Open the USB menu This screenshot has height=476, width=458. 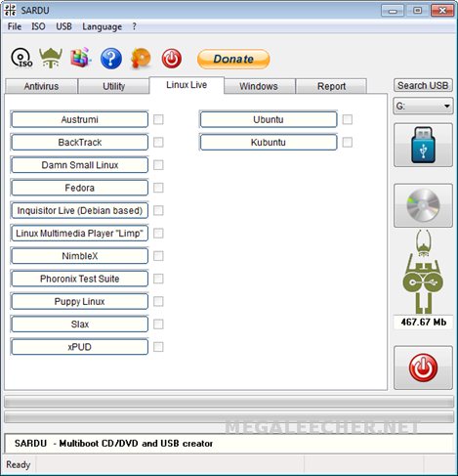click(63, 26)
